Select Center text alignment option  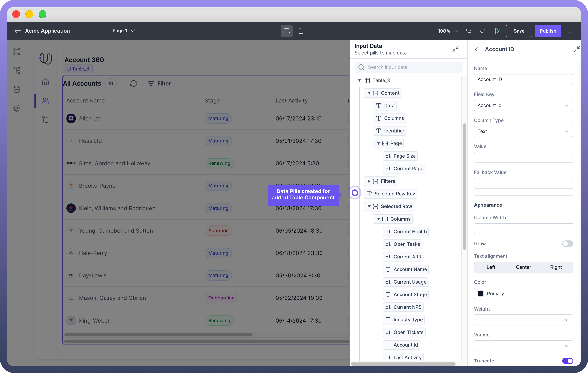click(x=523, y=267)
